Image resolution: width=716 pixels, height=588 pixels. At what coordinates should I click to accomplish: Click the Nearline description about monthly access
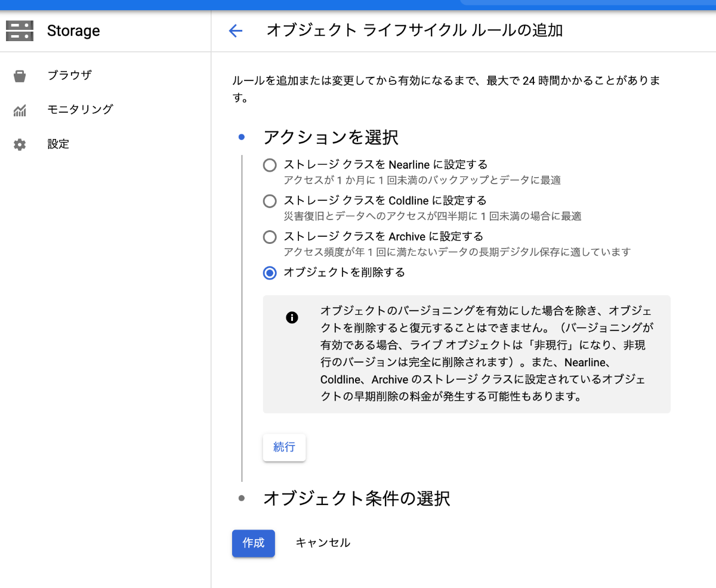[x=422, y=180]
